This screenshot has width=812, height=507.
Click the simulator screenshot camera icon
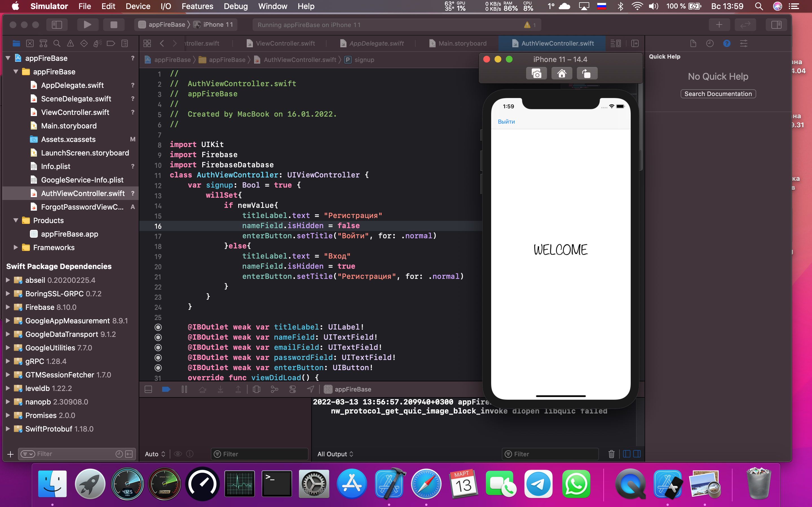[536, 74]
